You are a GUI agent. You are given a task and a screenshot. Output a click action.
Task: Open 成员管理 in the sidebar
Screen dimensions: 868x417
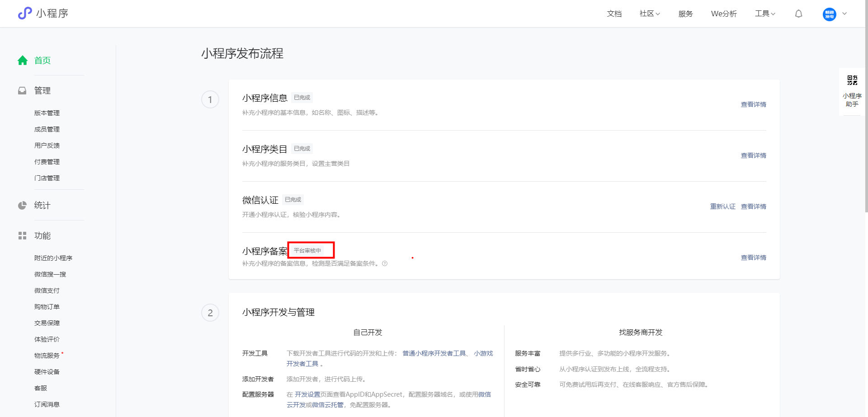[x=47, y=129]
